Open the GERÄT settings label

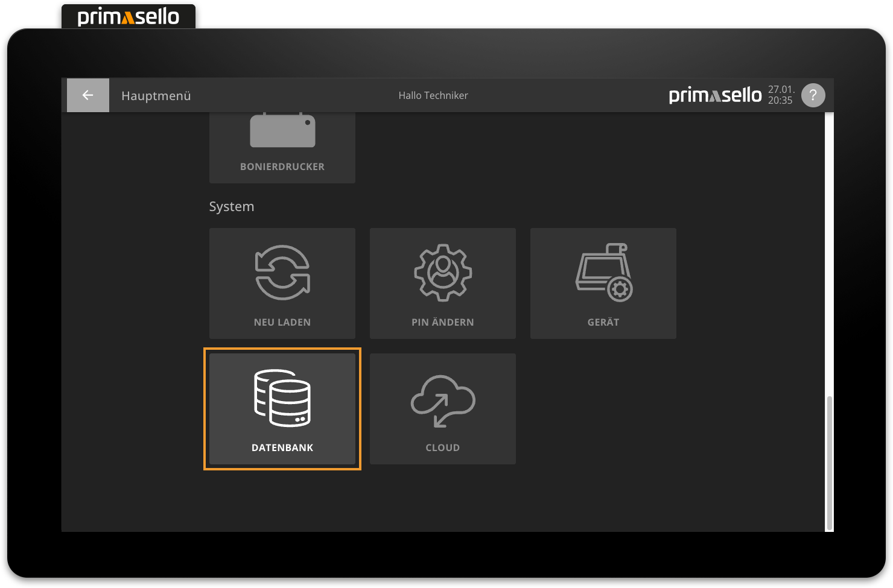click(603, 322)
